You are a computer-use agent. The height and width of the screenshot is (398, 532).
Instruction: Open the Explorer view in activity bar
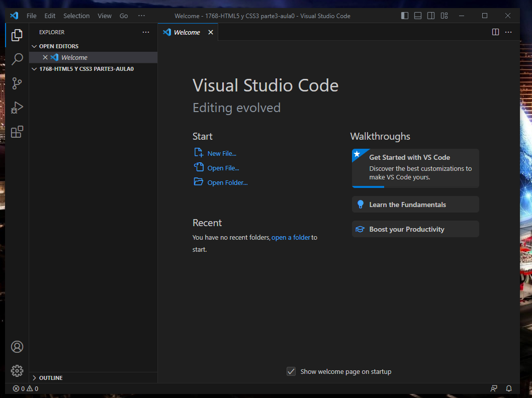pos(17,35)
